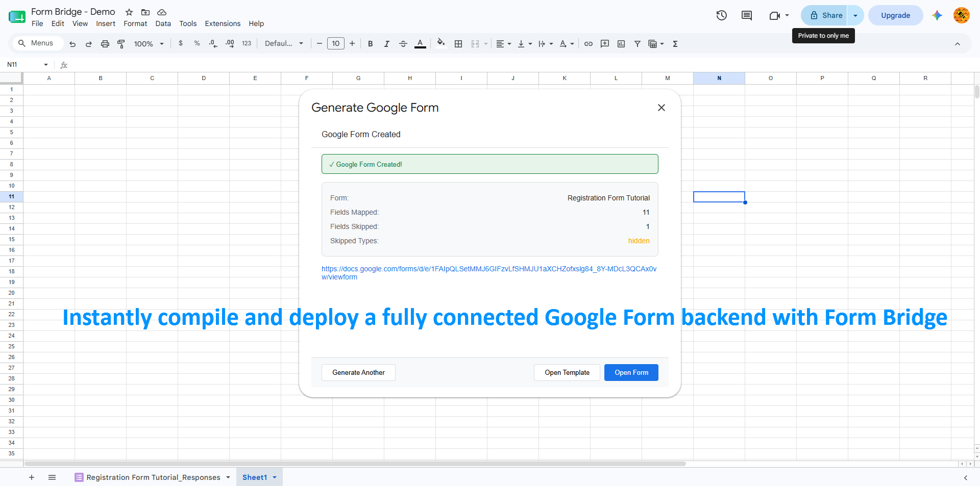Increase font size with plus

point(352,44)
